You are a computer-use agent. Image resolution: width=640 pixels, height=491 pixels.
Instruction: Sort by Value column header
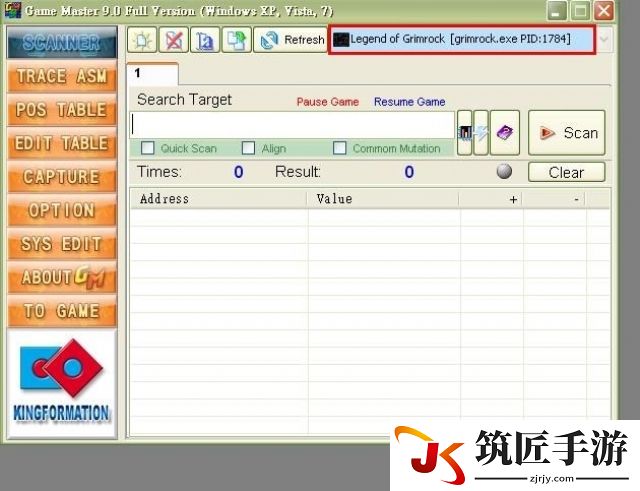pos(383,199)
